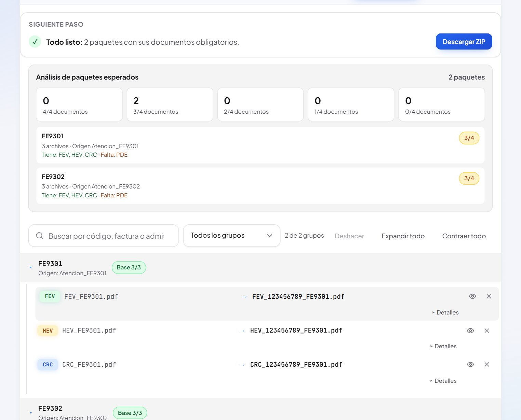Click the new name CRC_123456789_FE9301.pdf
This screenshot has height=420, width=521.
click(296, 365)
